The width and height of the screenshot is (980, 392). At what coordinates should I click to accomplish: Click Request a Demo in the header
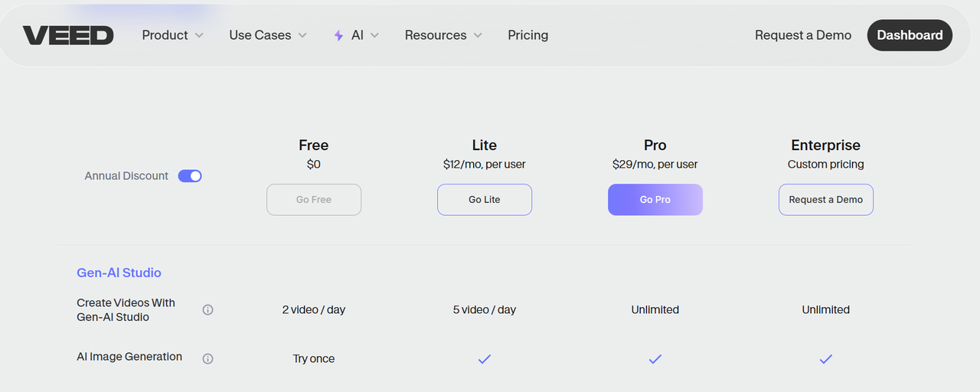pos(803,35)
